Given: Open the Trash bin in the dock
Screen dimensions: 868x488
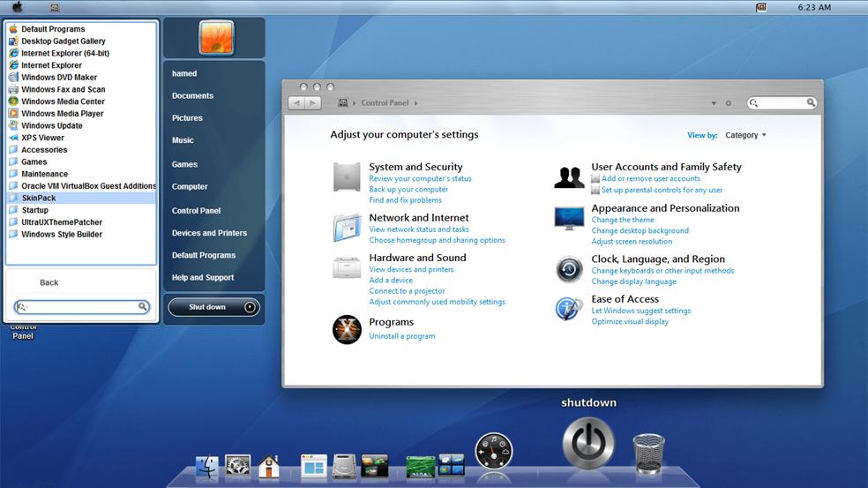Looking at the screenshot, I should point(648,454).
